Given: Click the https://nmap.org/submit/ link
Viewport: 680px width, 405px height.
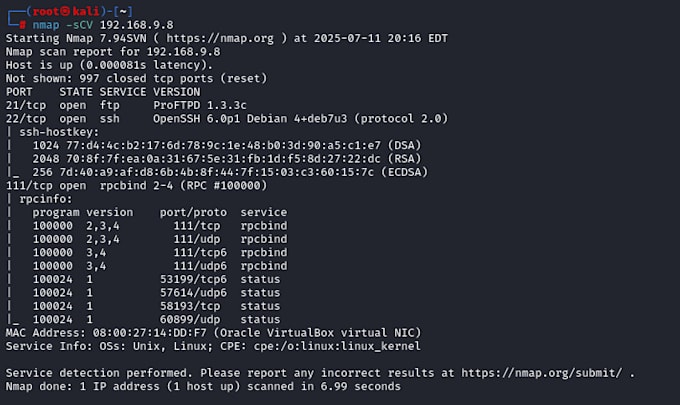Looking at the screenshot, I should point(542,373).
